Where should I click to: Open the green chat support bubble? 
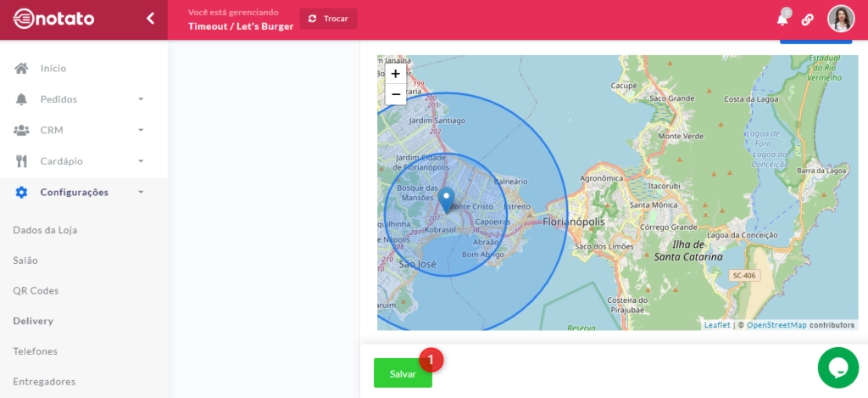tap(837, 367)
